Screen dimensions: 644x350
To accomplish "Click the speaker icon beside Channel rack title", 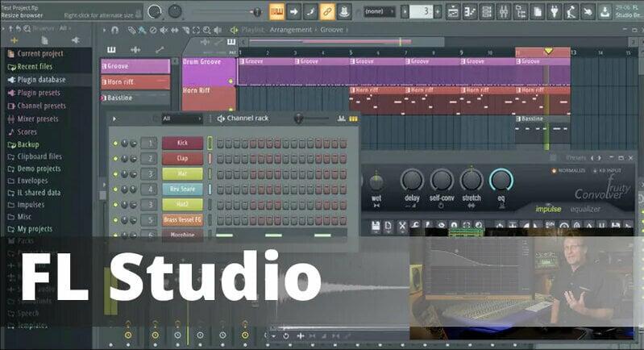I will click(221, 119).
